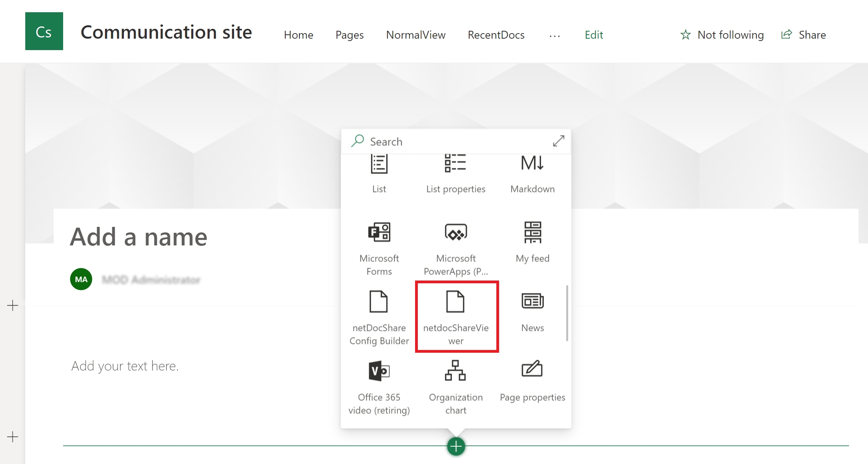Click the blurred author name text
The image size is (868, 464).
pos(151,280)
